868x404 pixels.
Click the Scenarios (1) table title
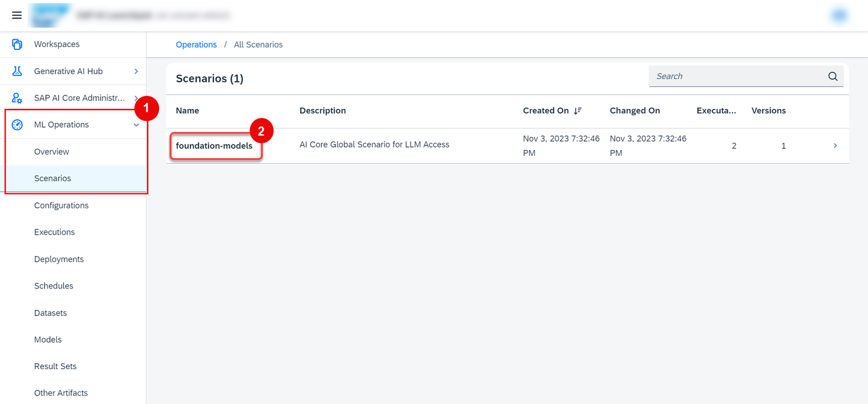[x=209, y=79]
